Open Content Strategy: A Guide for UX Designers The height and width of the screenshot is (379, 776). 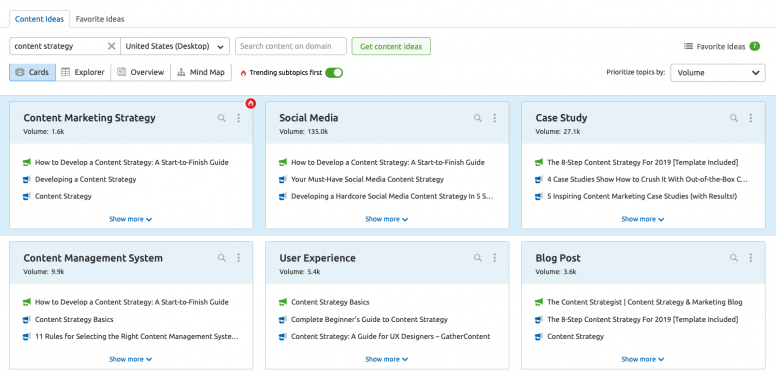coord(390,336)
